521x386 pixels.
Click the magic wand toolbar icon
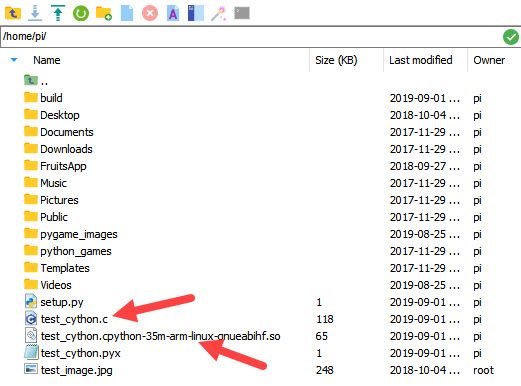pos(219,14)
